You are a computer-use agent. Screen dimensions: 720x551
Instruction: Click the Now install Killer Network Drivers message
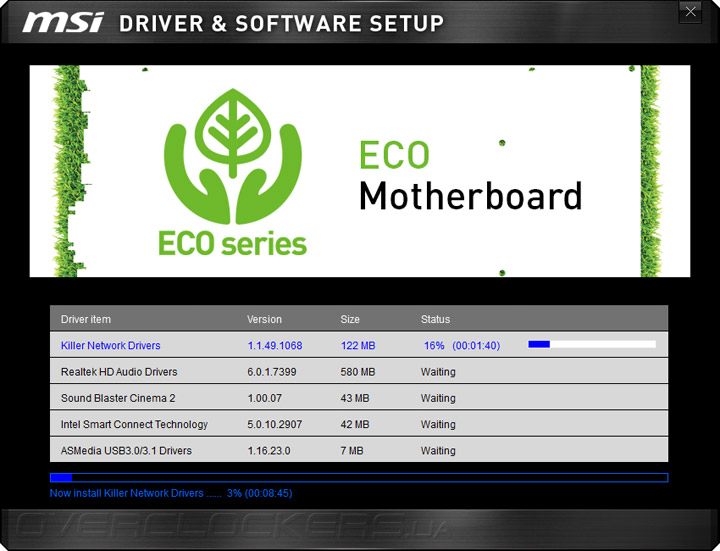[x=171, y=493]
